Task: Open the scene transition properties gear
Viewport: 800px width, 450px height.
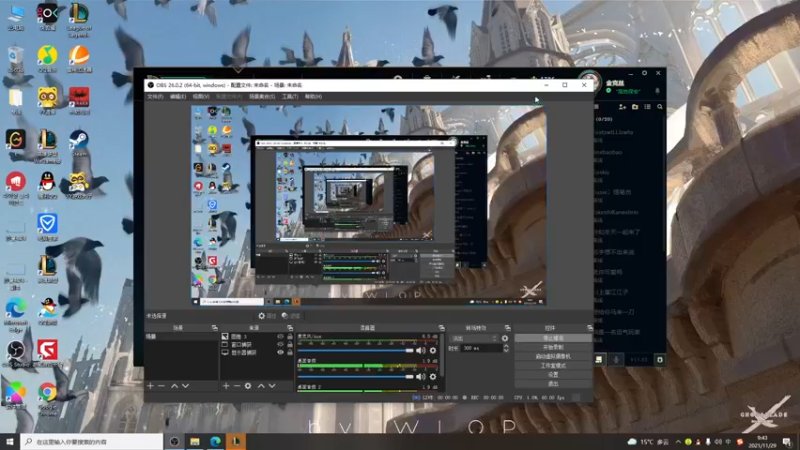Action: [x=505, y=338]
